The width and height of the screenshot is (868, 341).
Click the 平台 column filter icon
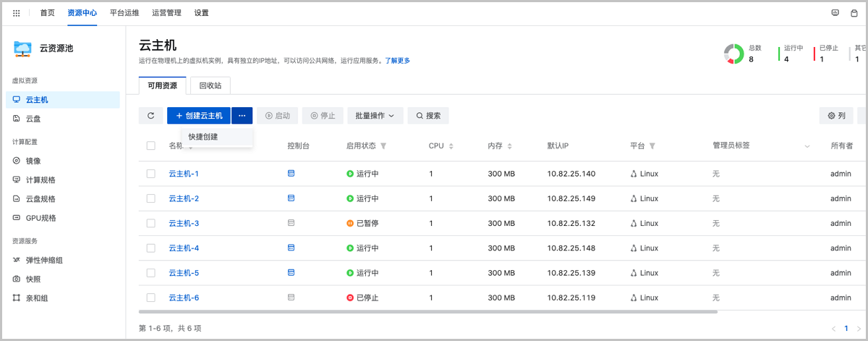pos(652,146)
